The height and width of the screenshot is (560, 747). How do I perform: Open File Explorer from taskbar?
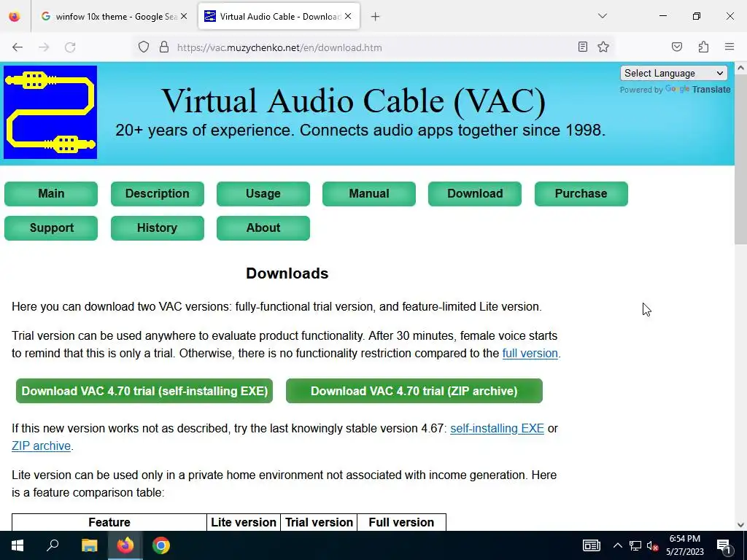click(89, 545)
